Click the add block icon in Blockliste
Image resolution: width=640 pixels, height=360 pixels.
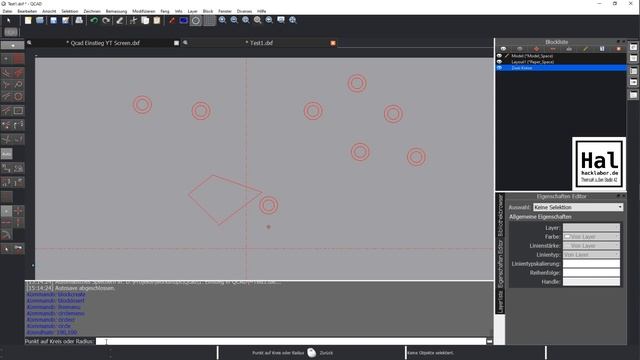point(536,49)
